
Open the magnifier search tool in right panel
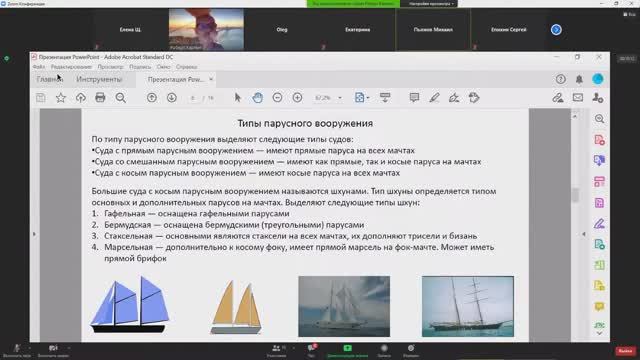(600, 119)
